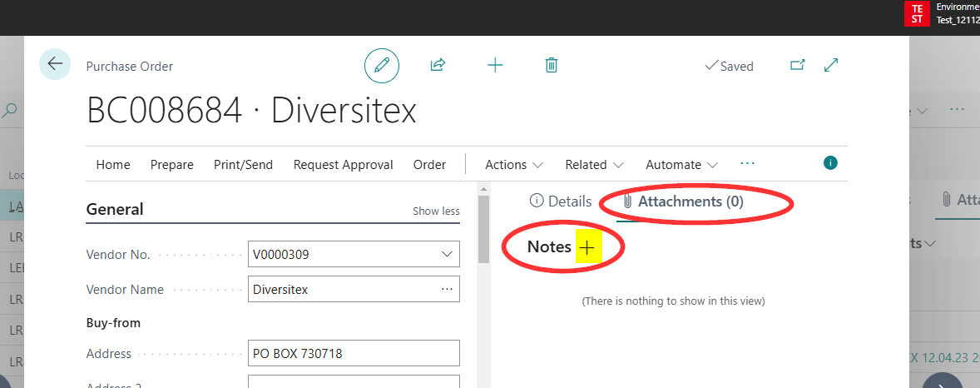
Task: Add a new note with plus icon
Action: tap(587, 248)
